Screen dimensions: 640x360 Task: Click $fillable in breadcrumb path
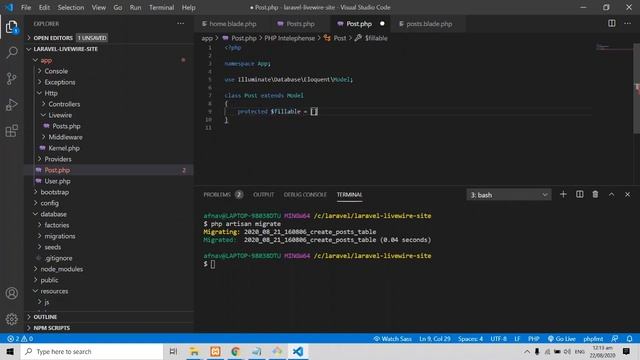(x=376, y=38)
